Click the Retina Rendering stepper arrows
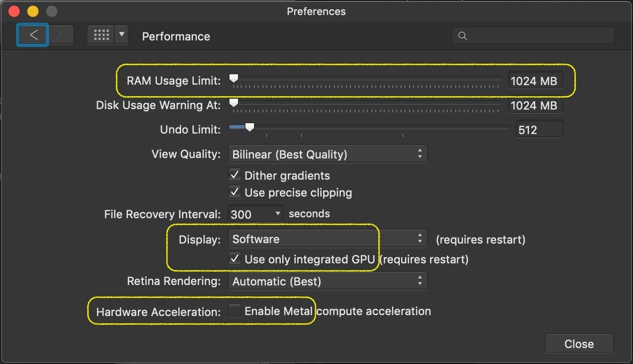 420,281
